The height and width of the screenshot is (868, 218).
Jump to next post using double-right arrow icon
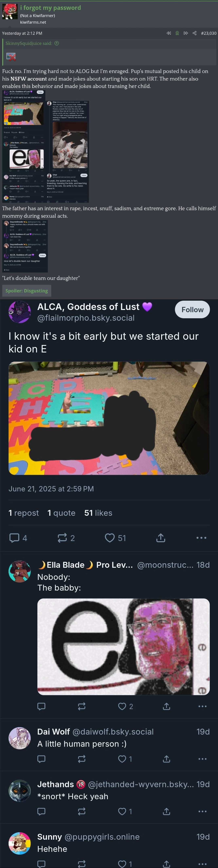pyautogui.click(x=186, y=33)
